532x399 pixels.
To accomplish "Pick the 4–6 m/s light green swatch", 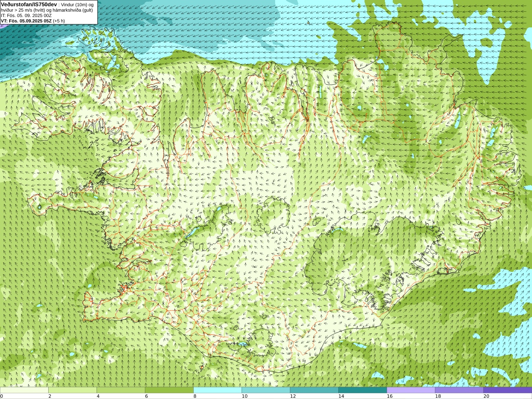I will coord(121,390).
